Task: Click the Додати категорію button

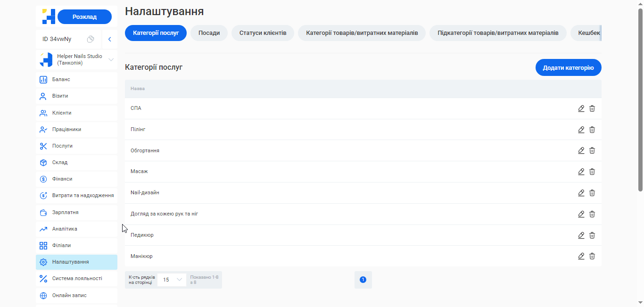Action: point(568,67)
